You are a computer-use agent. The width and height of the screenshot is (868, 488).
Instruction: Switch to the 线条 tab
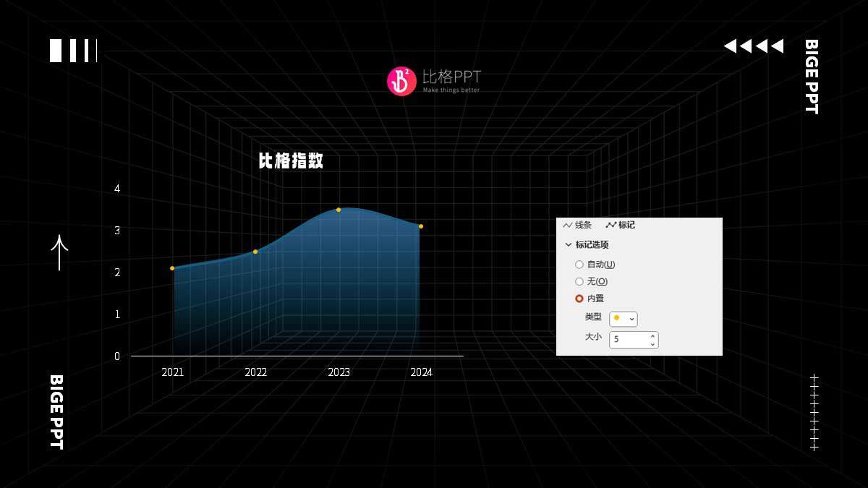click(580, 225)
